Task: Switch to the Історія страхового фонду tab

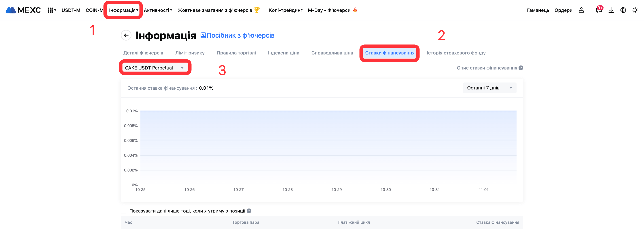Action: (456, 53)
